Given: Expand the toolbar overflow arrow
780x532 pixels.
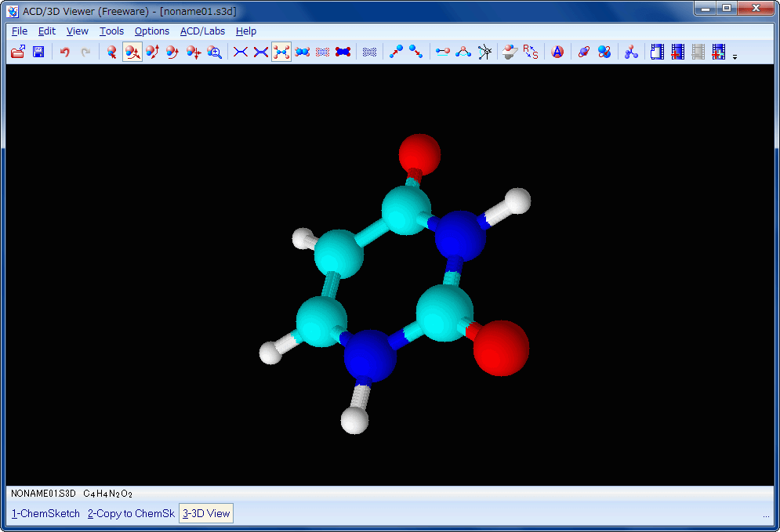Looking at the screenshot, I should point(735,56).
